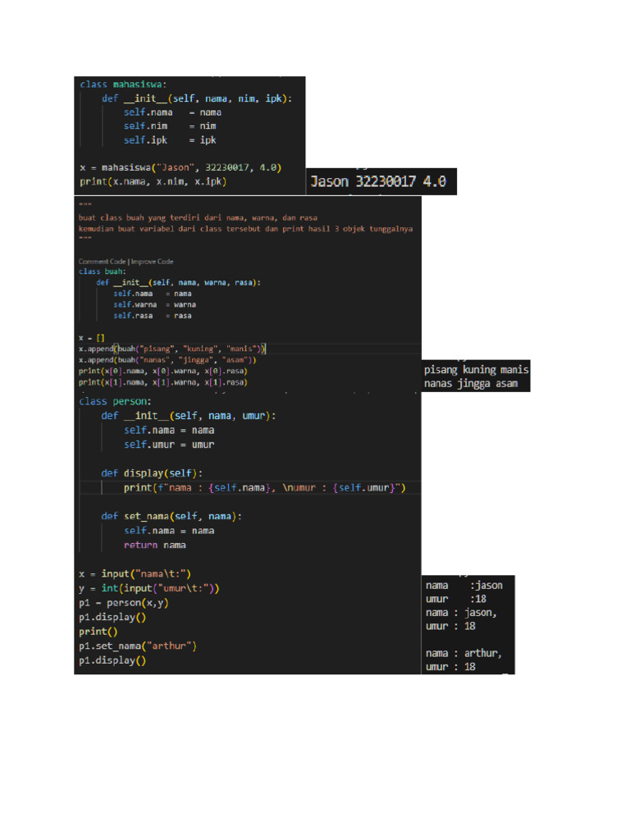This screenshot has width=630, height=840.
Task: Click the nama : arthur output line
Action: coord(464,653)
